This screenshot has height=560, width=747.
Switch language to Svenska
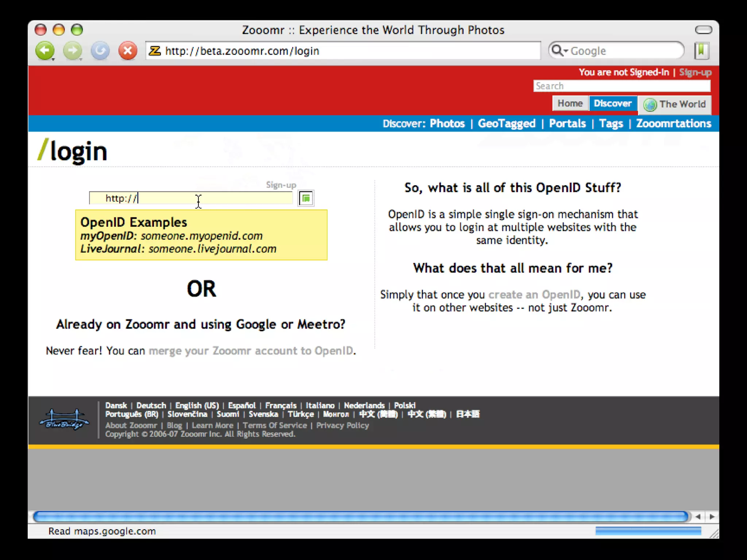263,414
